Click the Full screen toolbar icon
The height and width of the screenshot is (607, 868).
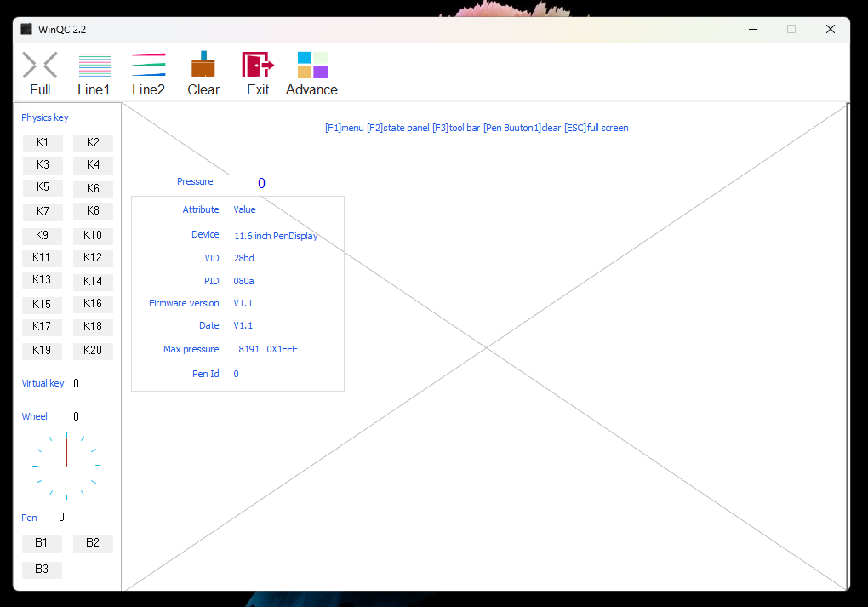(x=40, y=66)
